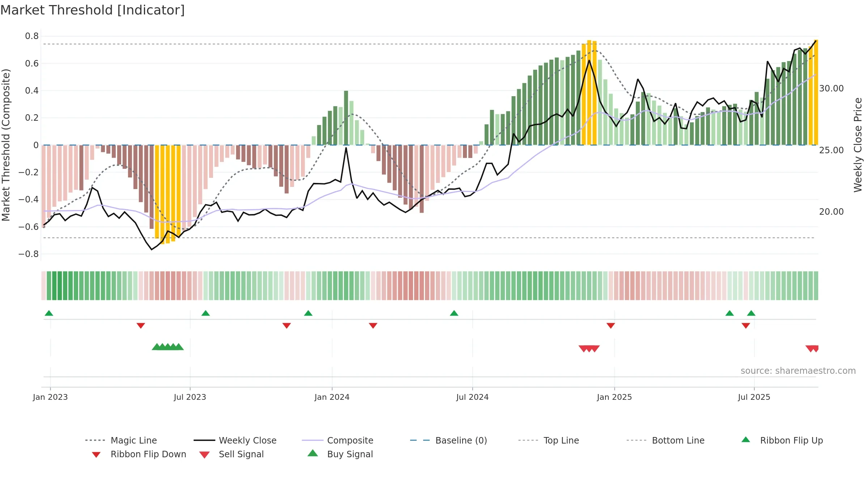
Task: Click the −0.8 left axis tick label
Action: click(x=29, y=254)
